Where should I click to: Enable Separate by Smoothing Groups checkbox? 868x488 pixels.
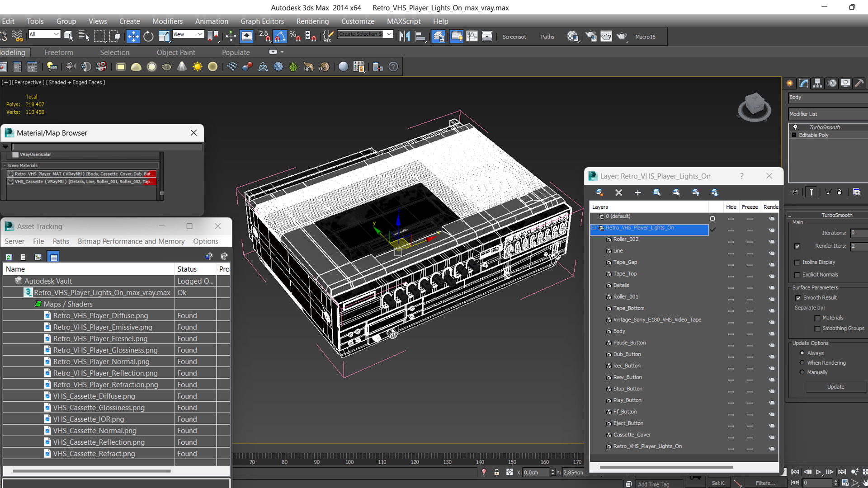point(817,329)
